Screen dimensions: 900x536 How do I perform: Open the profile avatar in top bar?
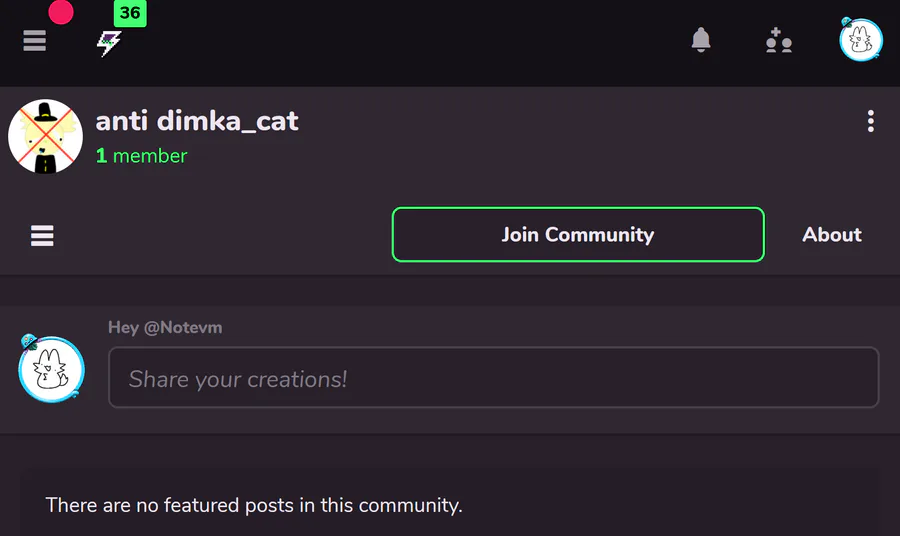click(860, 40)
